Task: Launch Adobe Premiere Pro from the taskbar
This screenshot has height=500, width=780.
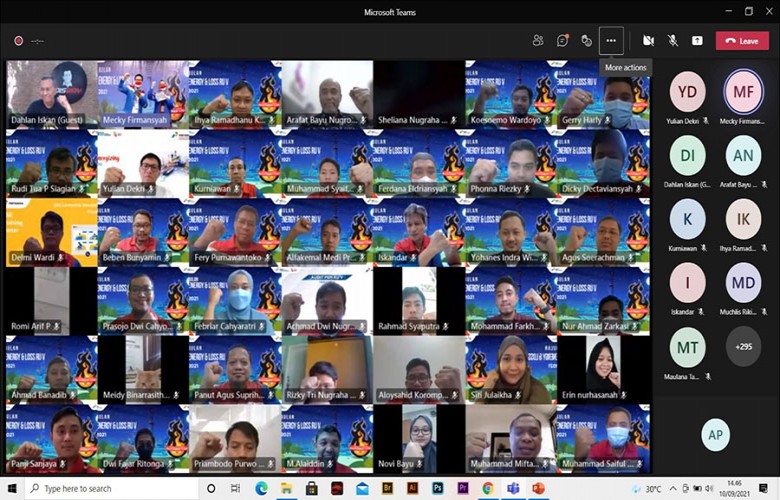Action: [463, 489]
